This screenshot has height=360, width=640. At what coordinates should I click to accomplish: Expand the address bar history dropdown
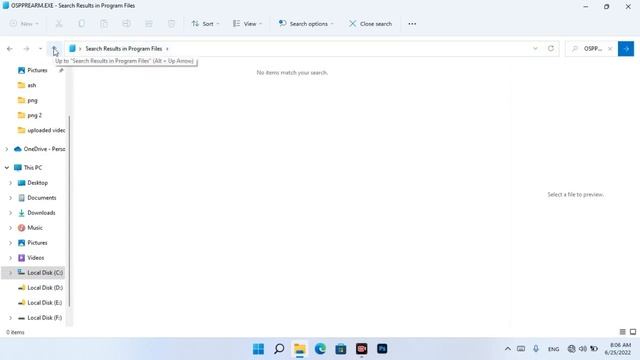[535, 49]
